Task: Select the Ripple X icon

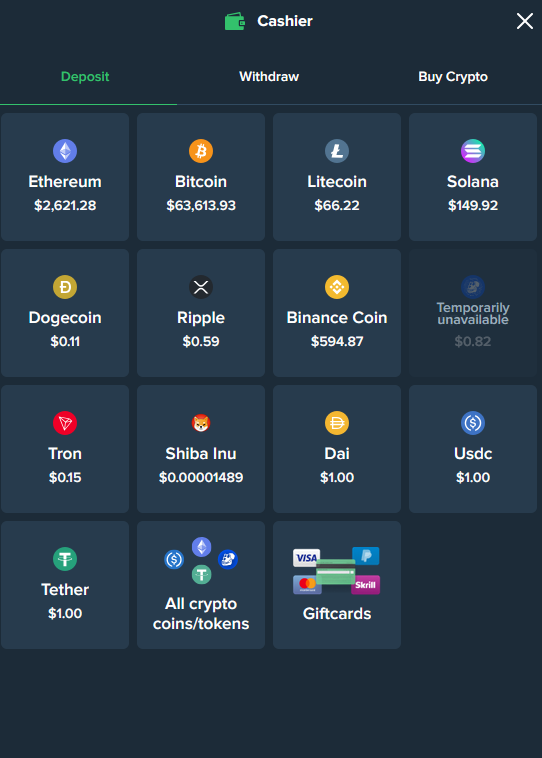Action: (201, 287)
